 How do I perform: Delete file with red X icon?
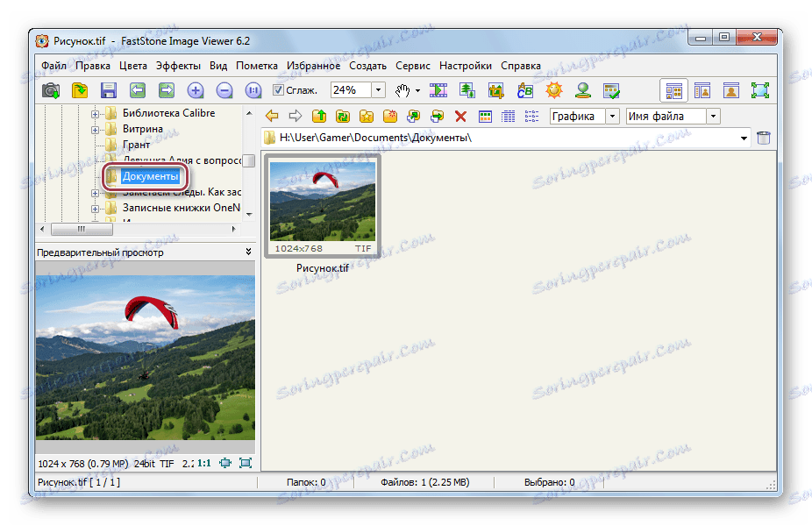coord(460,116)
